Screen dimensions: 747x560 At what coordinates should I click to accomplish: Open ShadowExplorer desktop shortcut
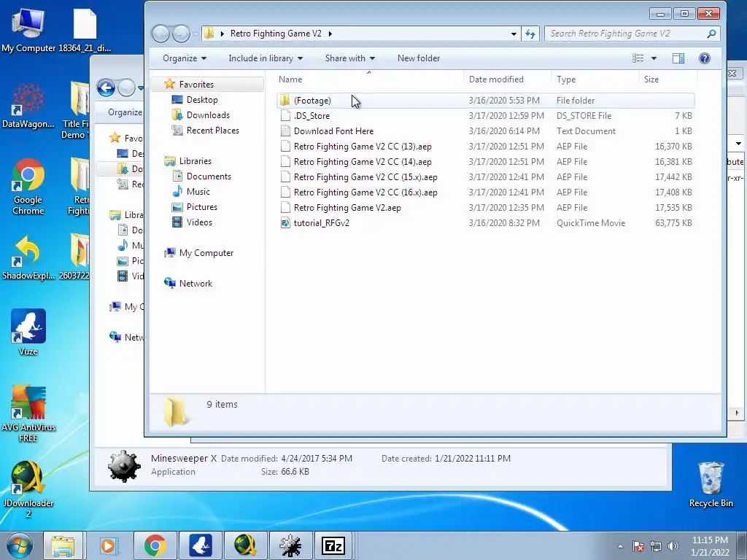(x=28, y=257)
